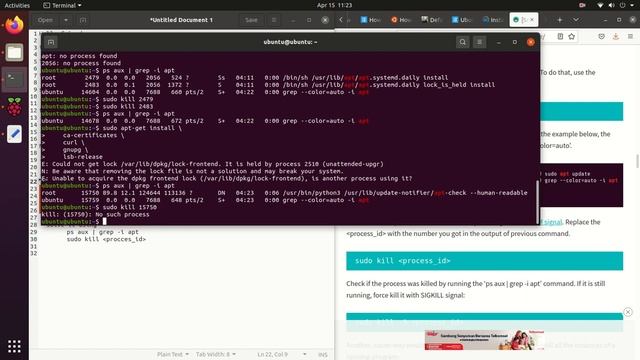
Task: Launch the raspberry icon app in the dock
Action: (14, 106)
